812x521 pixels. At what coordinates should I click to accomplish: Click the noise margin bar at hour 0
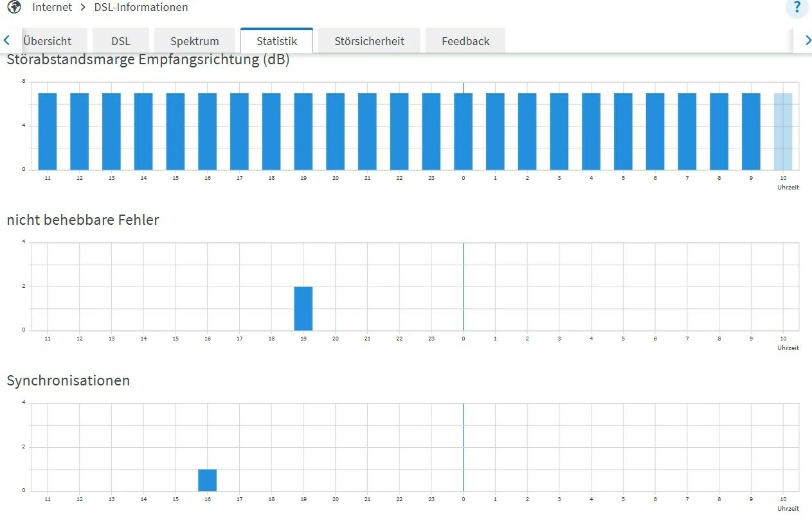tap(463, 132)
